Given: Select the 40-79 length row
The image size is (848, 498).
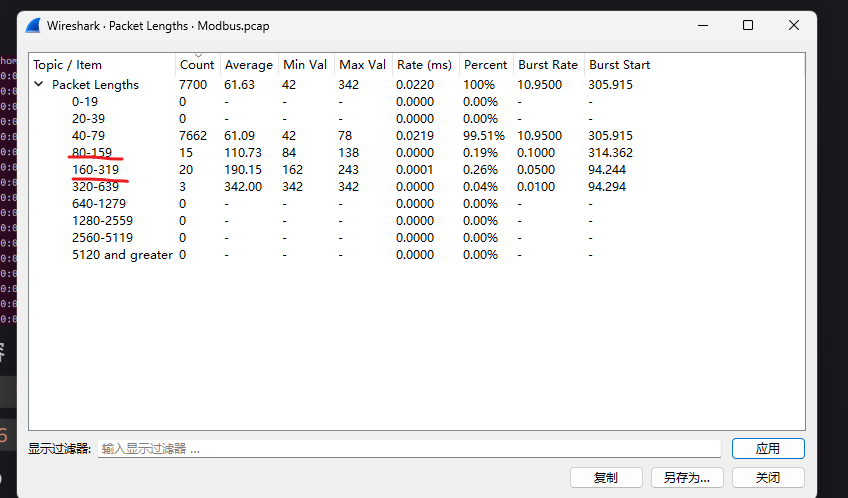Looking at the screenshot, I should click(416, 136).
